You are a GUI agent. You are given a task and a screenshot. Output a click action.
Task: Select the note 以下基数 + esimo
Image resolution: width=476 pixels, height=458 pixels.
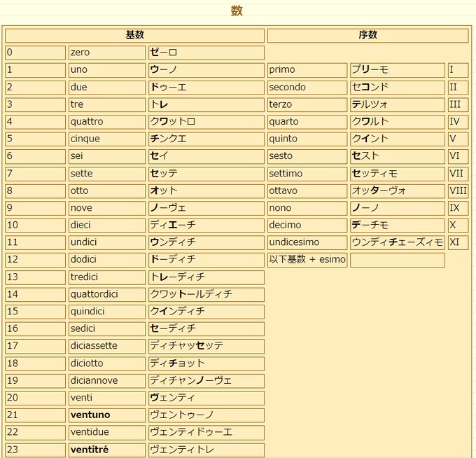click(x=307, y=259)
